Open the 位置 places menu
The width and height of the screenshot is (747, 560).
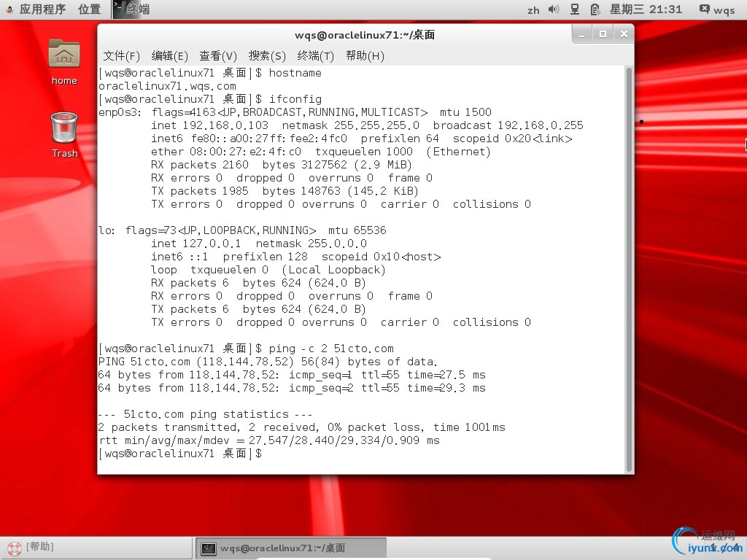pyautogui.click(x=90, y=9)
